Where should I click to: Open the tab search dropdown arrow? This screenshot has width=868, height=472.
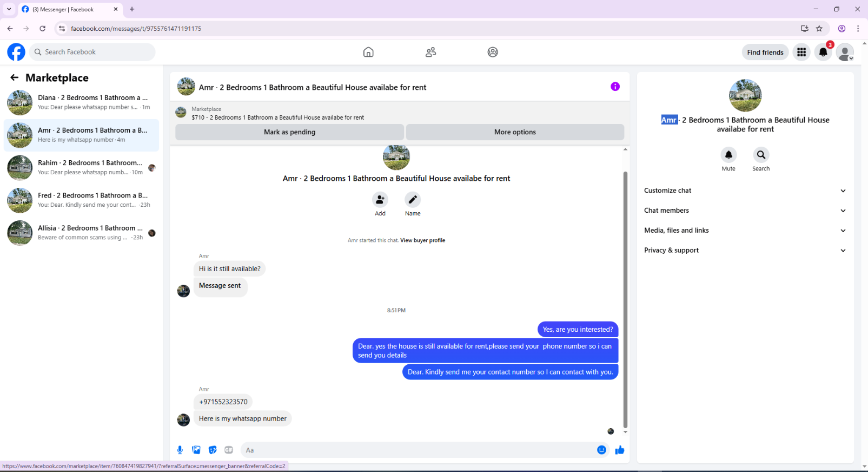(x=9, y=9)
